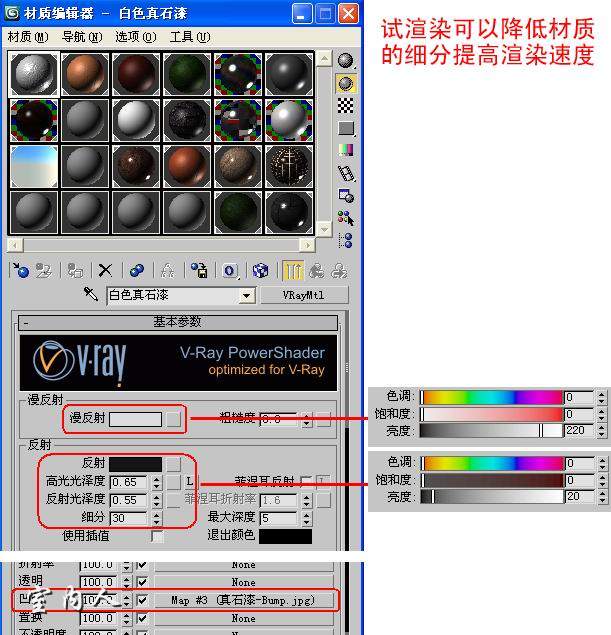The image size is (611, 635).
Task: Click the 置换 None map button
Action: 244,618
